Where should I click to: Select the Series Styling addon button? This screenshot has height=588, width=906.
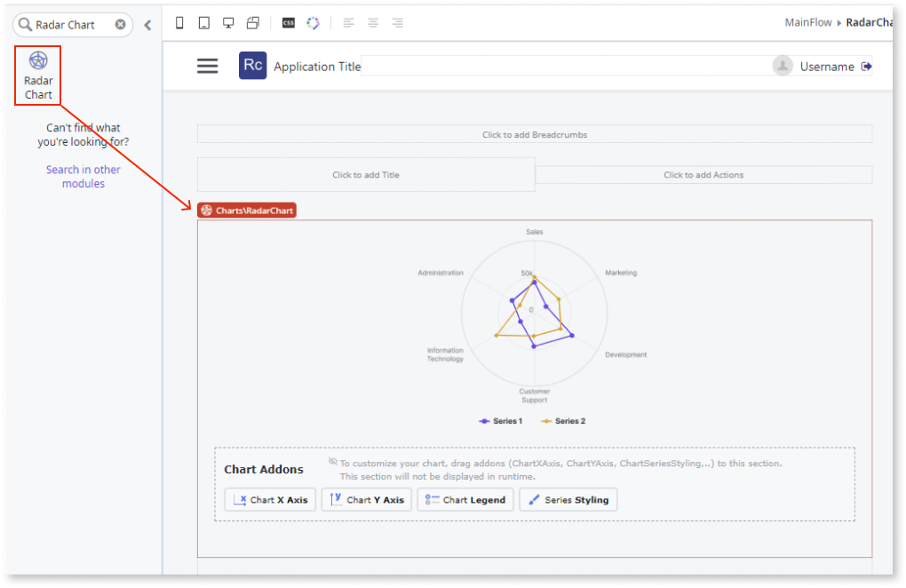pyautogui.click(x=568, y=499)
